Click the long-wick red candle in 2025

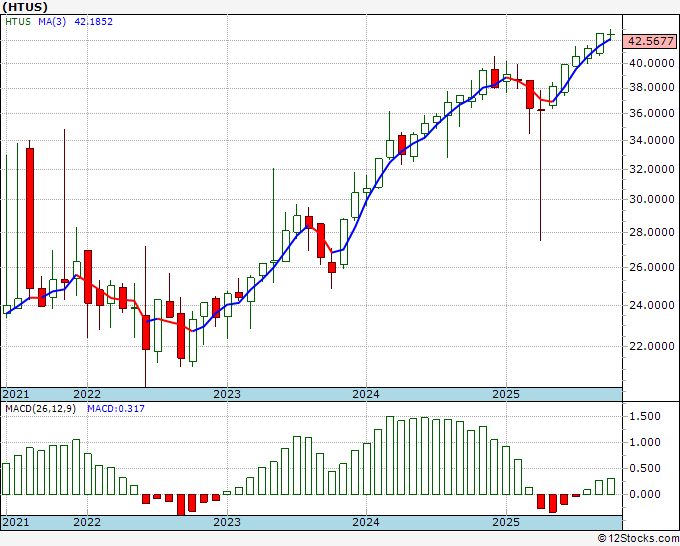[541, 166]
